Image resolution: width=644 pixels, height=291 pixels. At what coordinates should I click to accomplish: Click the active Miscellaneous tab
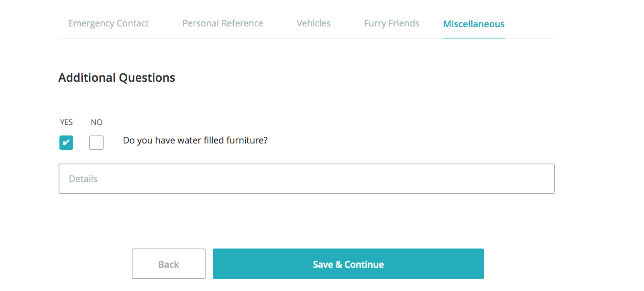click(474, 24)
